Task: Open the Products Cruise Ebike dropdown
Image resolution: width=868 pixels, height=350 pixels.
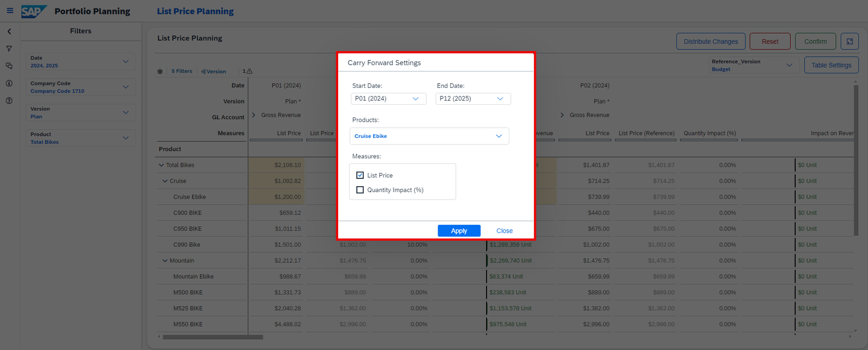Action: [x=429, y=136]
